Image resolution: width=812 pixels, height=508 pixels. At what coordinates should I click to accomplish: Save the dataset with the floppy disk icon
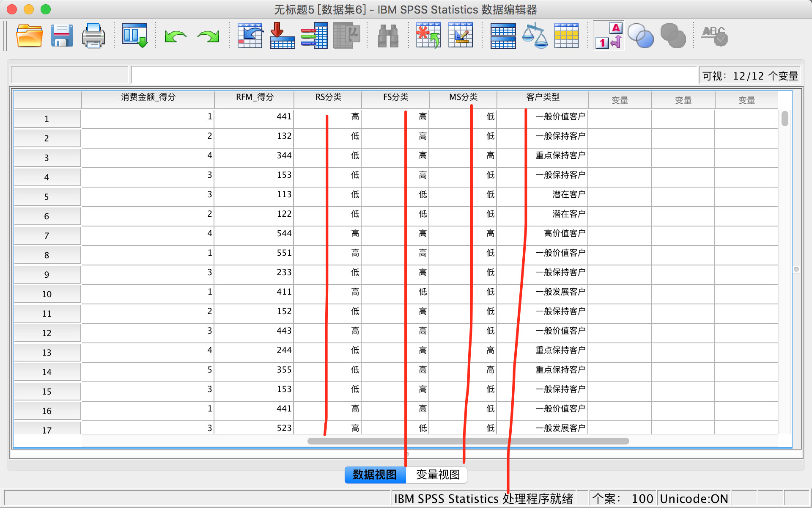pyautogui.click(x=61, y=36)
